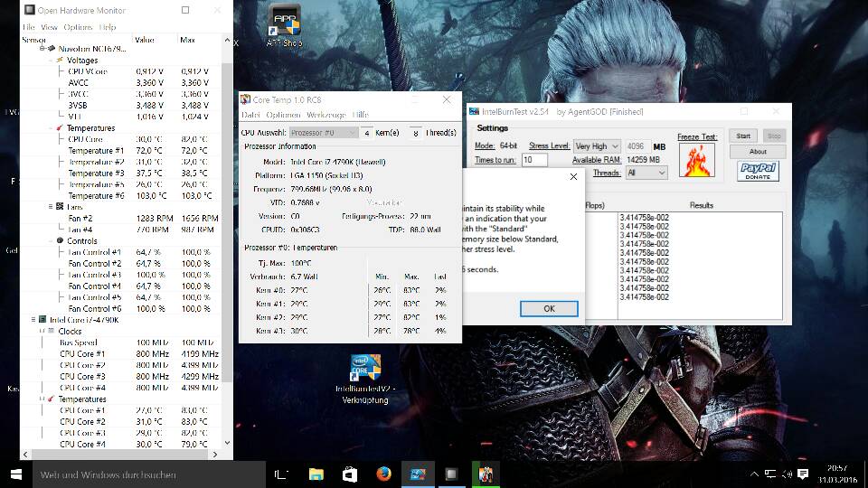Click the scroll down arrow in Hardware Monitor
The image size is (868, 488).
click(227, 443)
